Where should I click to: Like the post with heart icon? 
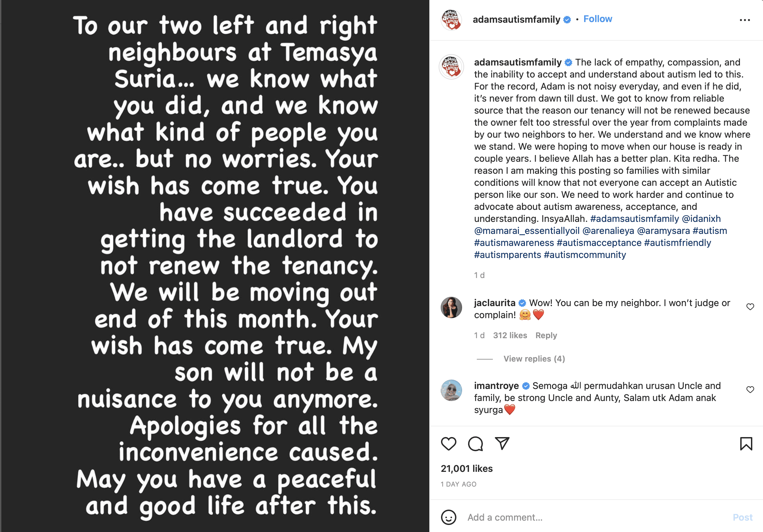point(448,444)
